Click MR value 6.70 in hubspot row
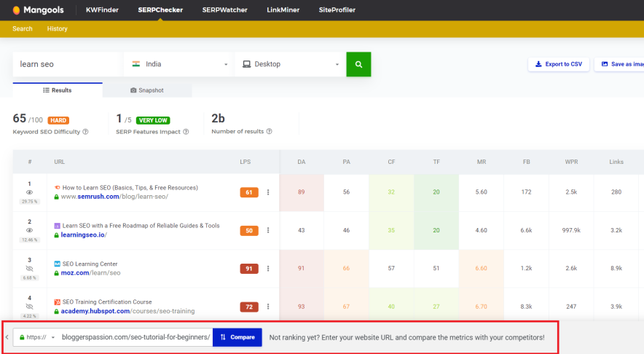The image size is (644, 354). pyautogui.click(x=482, y=307)
